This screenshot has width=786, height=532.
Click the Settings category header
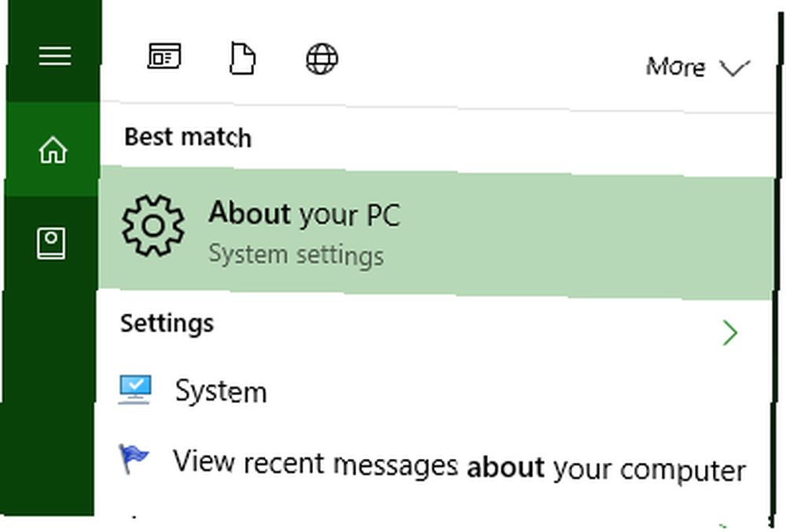[167, 324]
